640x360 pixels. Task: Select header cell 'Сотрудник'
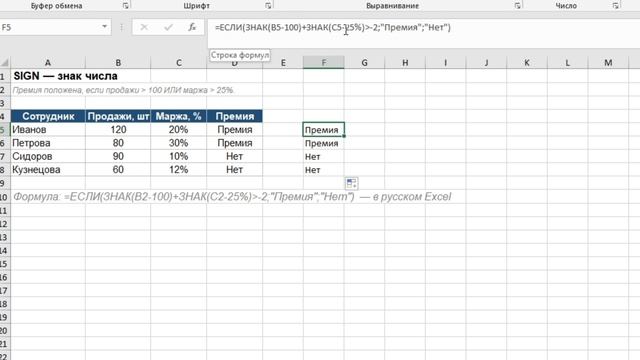click(x=48, y=116)
